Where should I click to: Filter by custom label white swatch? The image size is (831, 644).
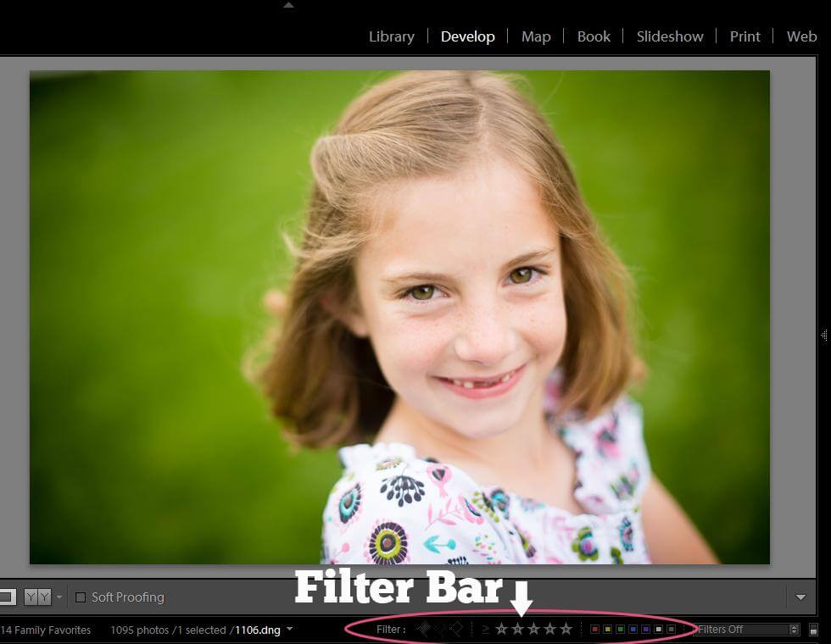click(x=658, y=629)
